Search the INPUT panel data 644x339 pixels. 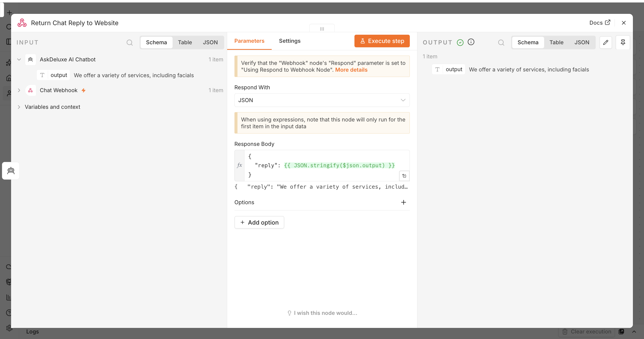tap(130, 43)
